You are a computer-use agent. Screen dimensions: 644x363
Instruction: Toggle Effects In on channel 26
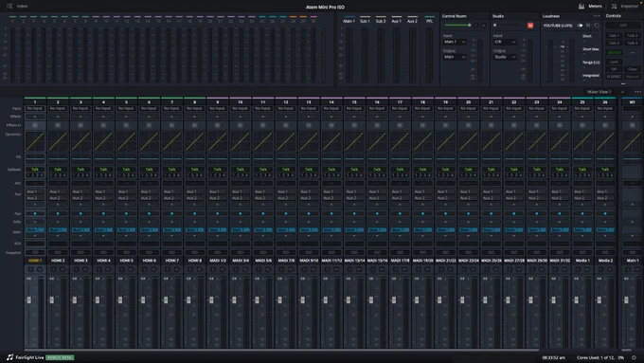coord(605,125)
